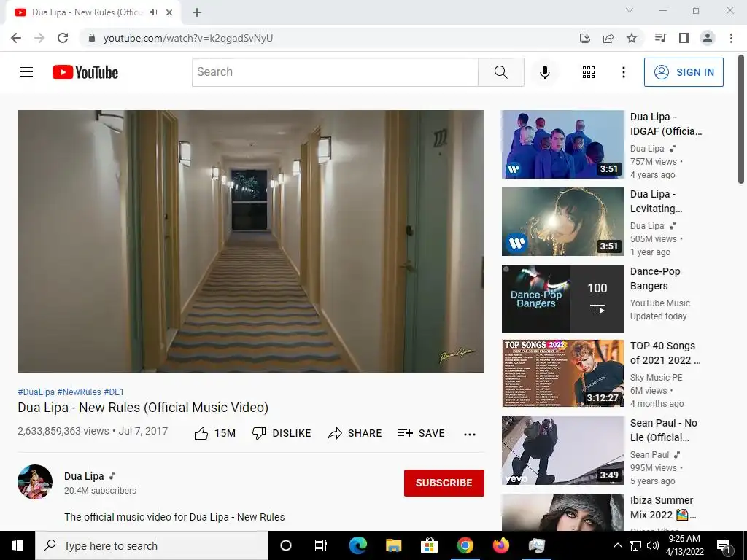Viewport: 747px width, 560px height.
Task: Select the Dua Lipa New Rules tab
Action: coord(93,13)
